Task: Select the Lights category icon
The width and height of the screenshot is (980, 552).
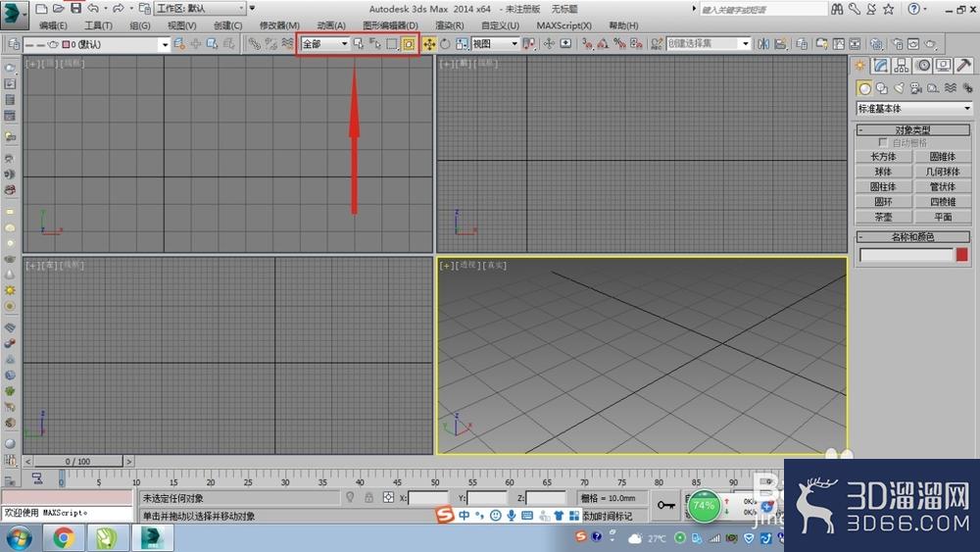Action: (899, 88)
